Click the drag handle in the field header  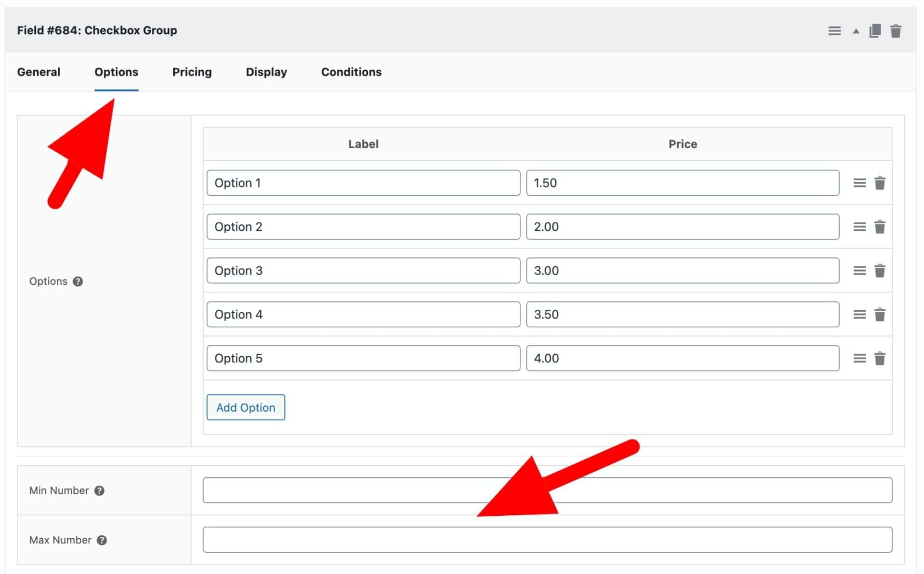coord(834,30)
